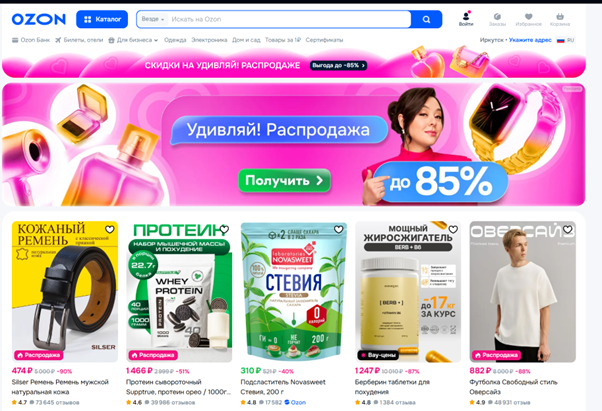Click the Билеты, отели airplane link
The image size is (602, 411).
[79, 40]
